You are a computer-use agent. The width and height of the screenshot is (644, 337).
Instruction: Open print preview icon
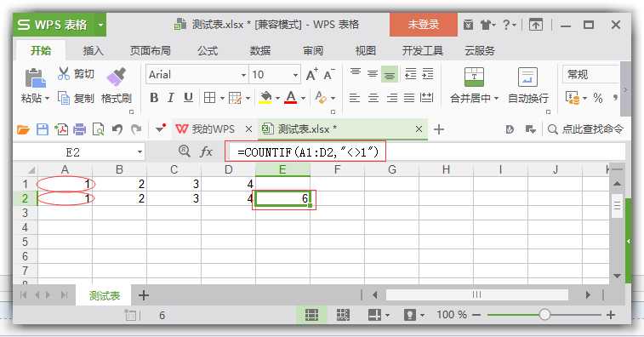click(98, 129)
